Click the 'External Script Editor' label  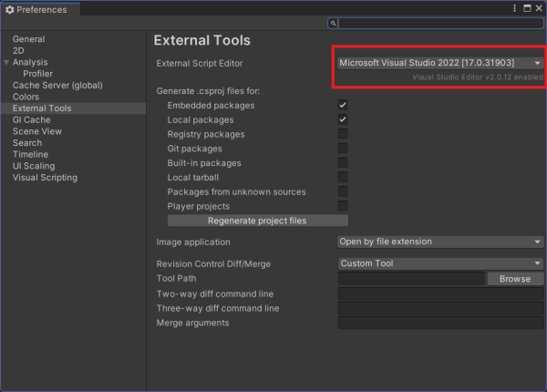click(x=199, y=64)
